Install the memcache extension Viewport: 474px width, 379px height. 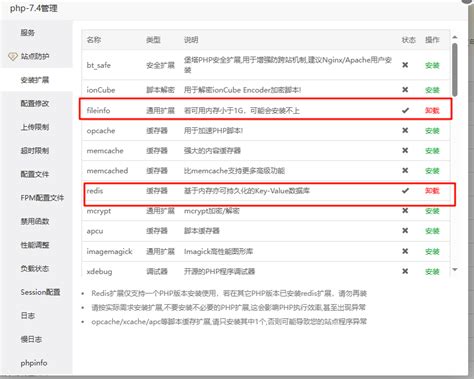coord(432,151)
